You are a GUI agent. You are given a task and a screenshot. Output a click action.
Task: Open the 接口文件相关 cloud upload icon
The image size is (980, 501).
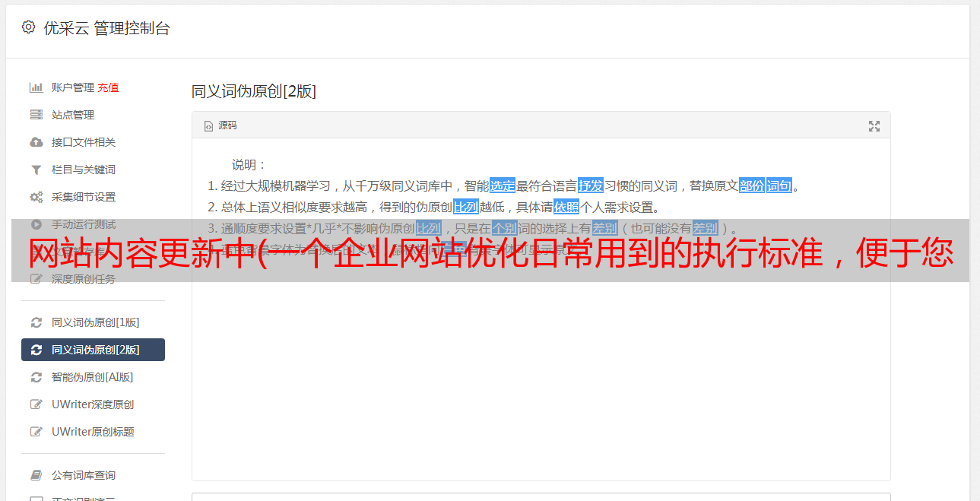pyautogui.click(x=36, y=142)
